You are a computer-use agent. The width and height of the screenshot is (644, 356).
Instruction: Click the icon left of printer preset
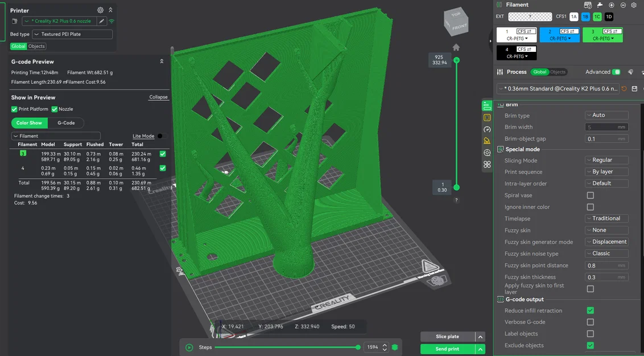(15, 21)
